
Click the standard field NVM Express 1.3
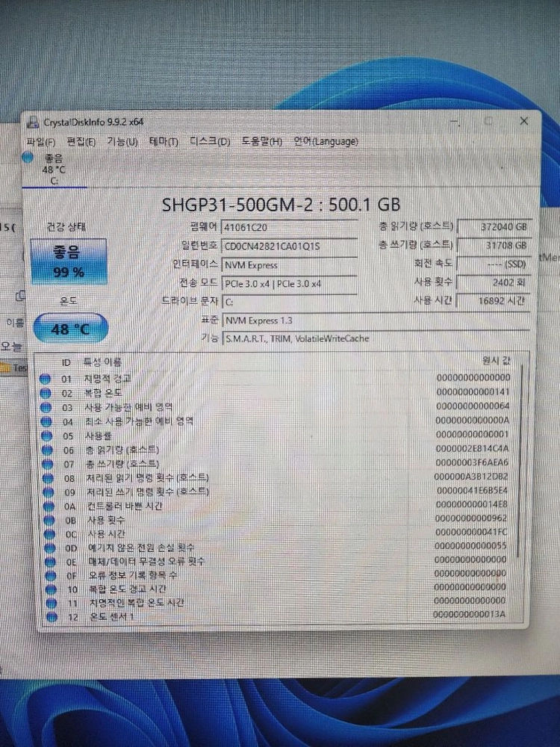pos(376,320)
